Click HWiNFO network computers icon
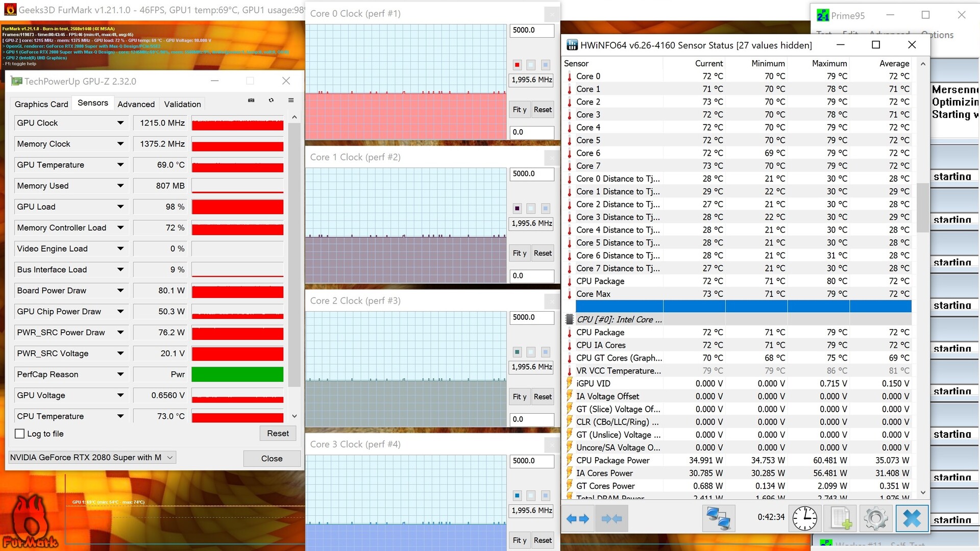 (718, 519)
